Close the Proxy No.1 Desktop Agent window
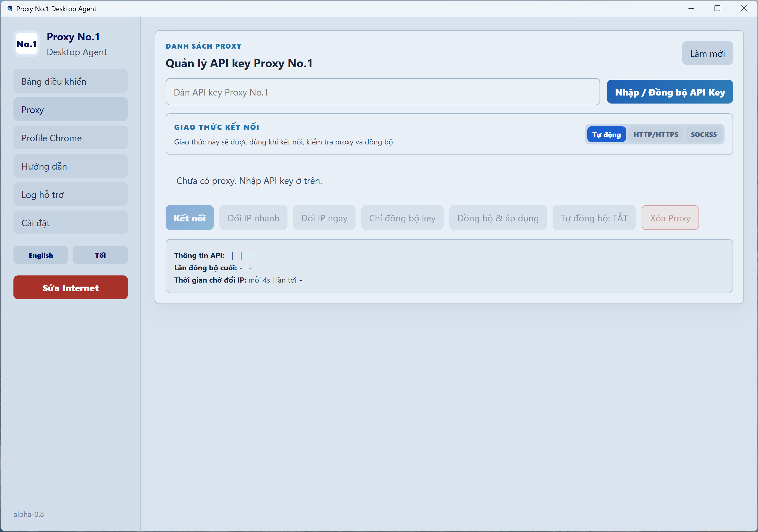The height and width of the screenshot is (532, 758). tap(744, 8)
